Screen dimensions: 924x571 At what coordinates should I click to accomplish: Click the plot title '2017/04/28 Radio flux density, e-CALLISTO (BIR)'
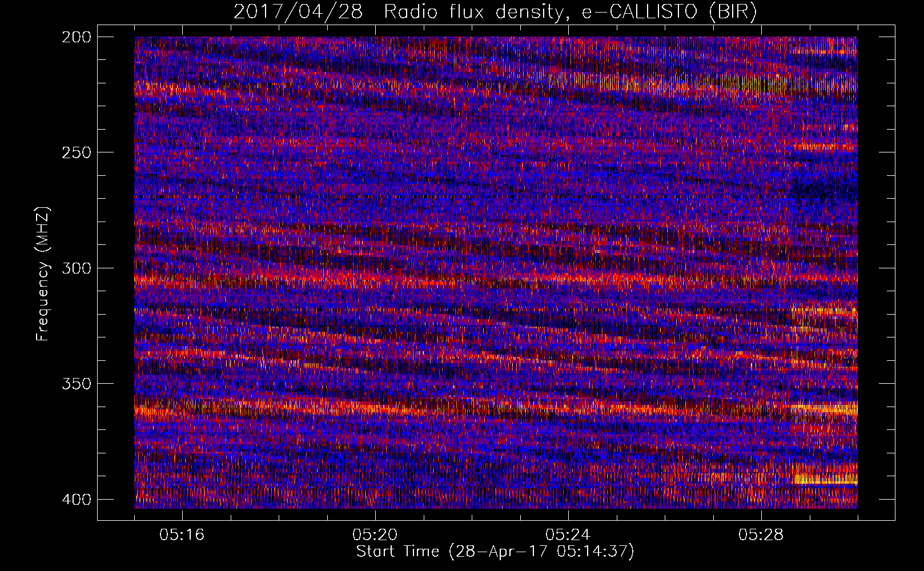[x=495, y=12]
